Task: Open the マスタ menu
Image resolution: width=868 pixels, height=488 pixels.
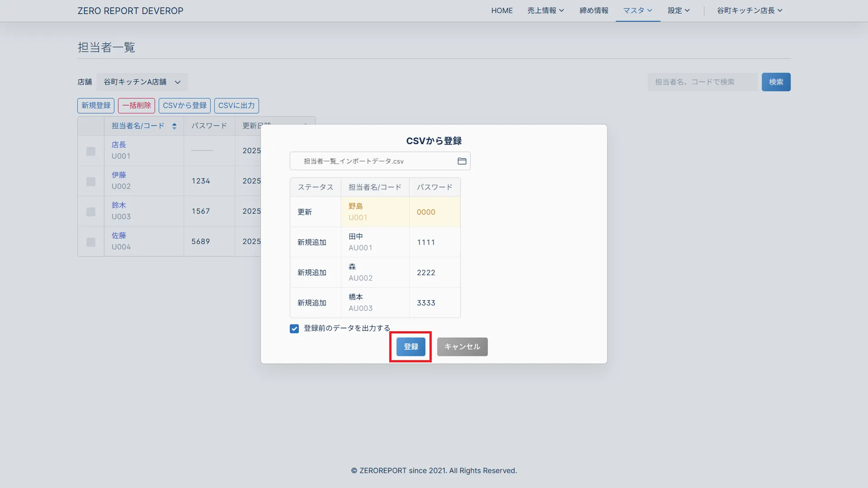Action: (637, 10)
